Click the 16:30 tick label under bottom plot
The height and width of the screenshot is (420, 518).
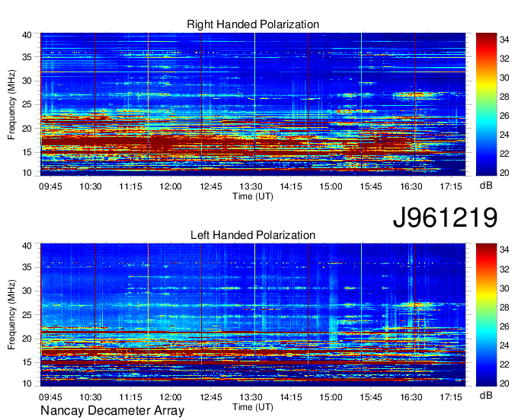(x=411, y=397)
